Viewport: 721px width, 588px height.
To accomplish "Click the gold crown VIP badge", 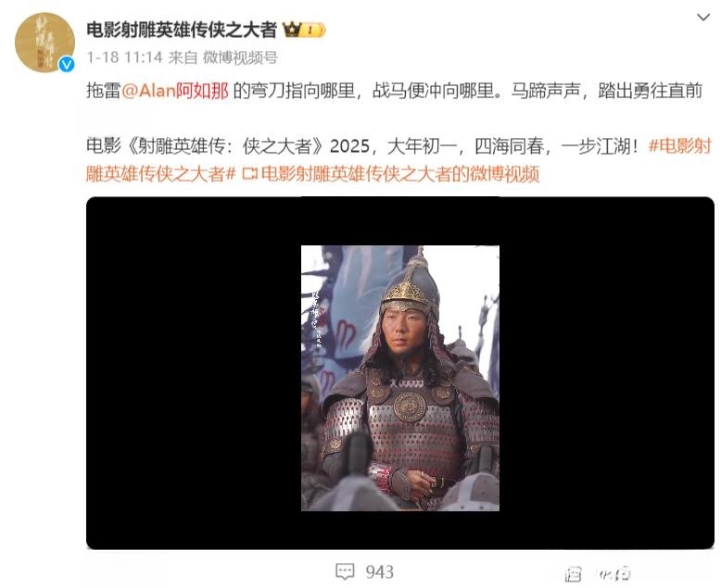I will tap(293, 30).
